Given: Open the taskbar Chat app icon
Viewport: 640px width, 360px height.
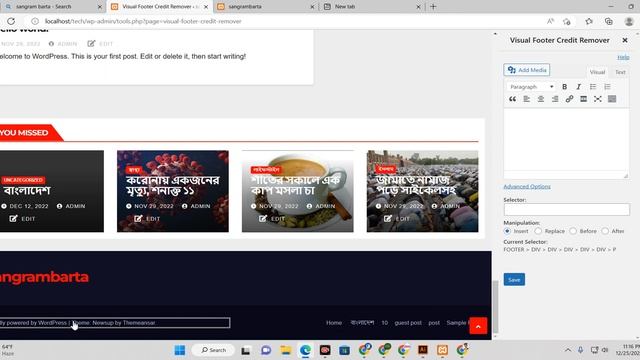Looking at the screenshot, I should [x=266, y=350].
